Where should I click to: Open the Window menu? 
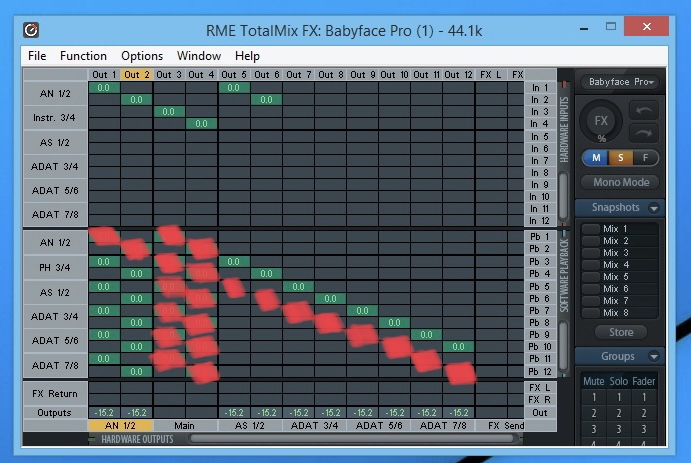pyautogui.click(x=199, y=56)
